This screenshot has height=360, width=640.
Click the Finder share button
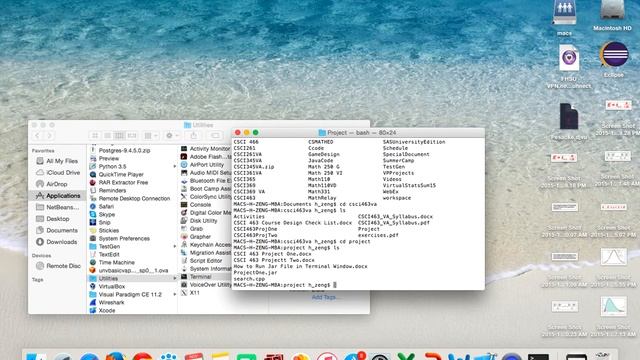click(194, 136)
